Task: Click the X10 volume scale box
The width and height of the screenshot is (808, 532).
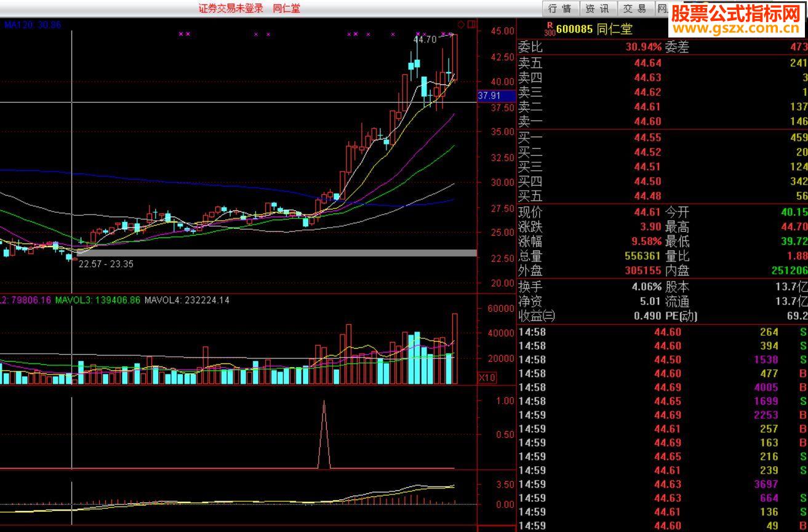Action: point(487,378)
